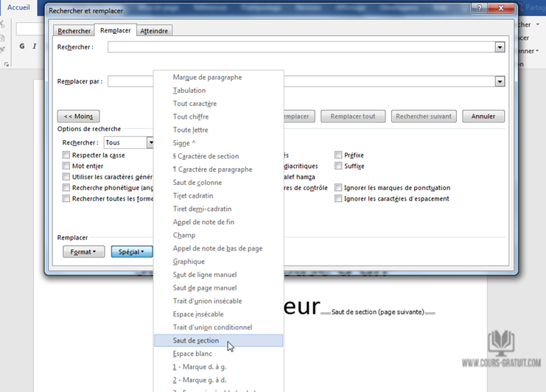Toggle italic formatting with the I icon
The image size is (546, 392).
click(x=35, y=46)
